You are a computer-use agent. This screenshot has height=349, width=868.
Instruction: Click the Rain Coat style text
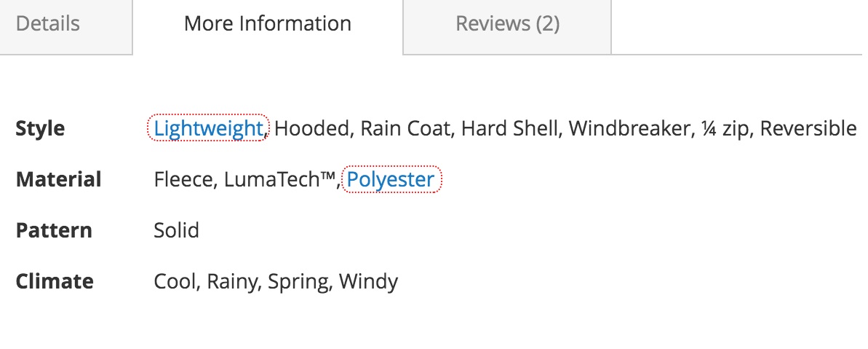click(x=406, y=129)
